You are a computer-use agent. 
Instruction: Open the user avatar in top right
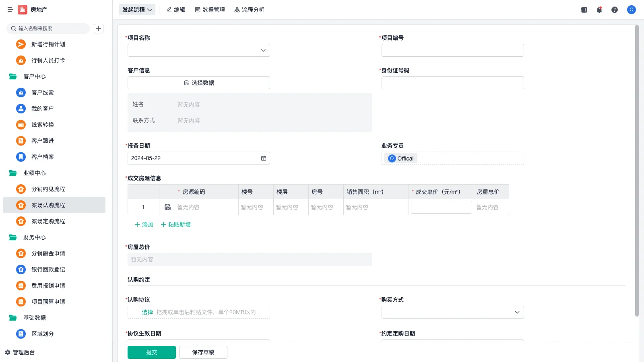pos(631,10)
